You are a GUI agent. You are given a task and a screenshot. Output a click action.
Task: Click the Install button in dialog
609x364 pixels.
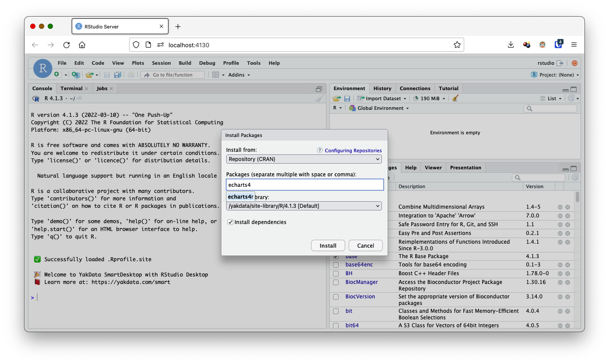tap(328, 245)
